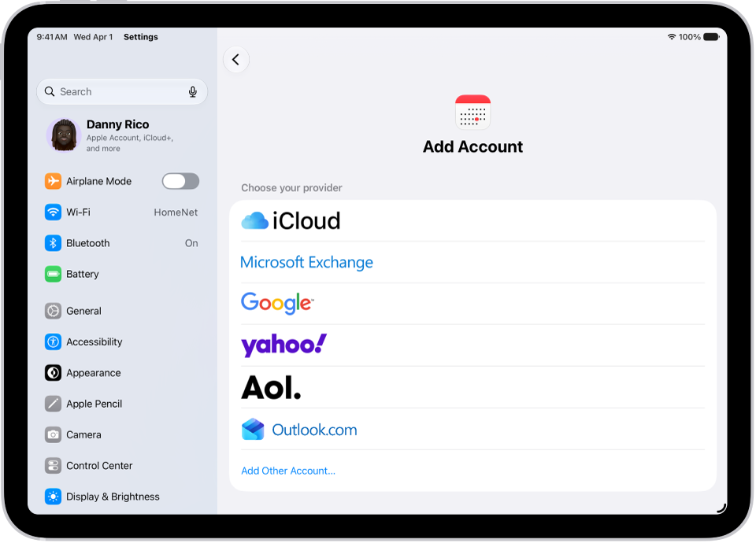Viewport: 756px width, 543px height.
Task: Toggle the Airplane Mode switch
Action: click(x=180, y=181)
